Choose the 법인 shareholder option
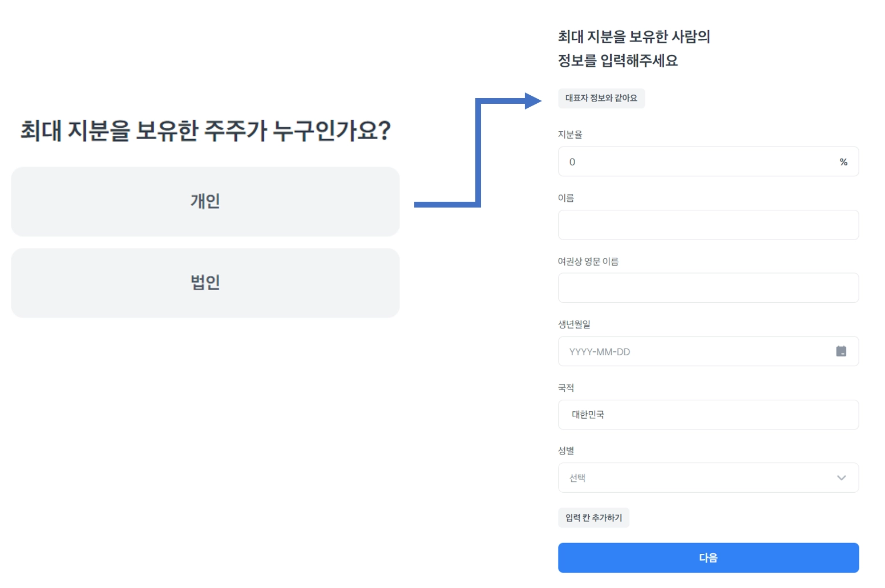Viewport: 885px width, 588px height. point(205,283)
